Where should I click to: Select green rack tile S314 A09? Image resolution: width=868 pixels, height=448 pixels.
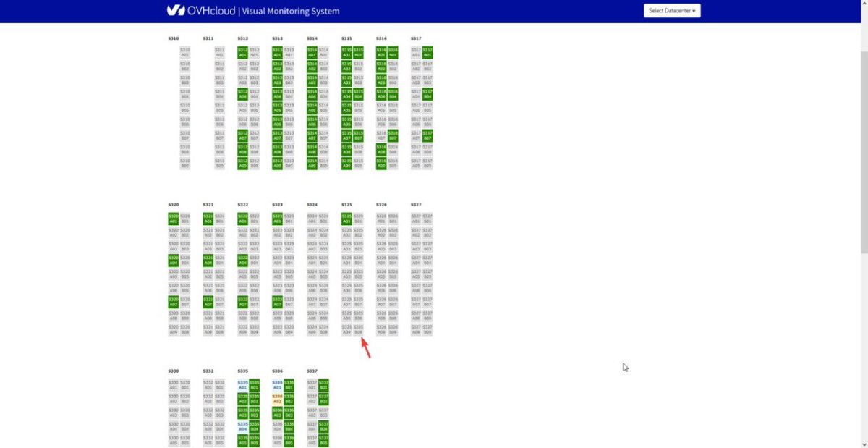pos(312,163)
